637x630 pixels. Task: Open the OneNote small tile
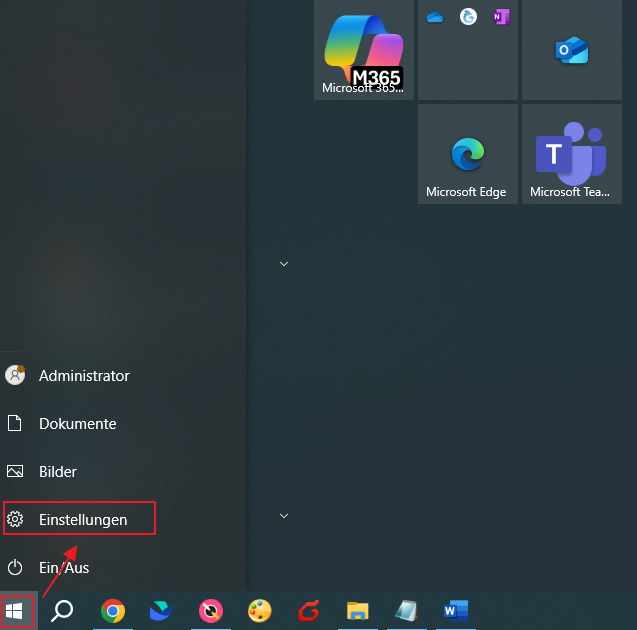500,17
